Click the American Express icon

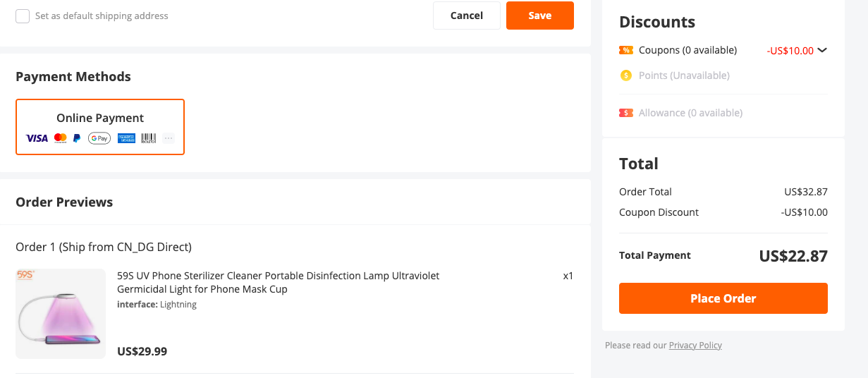(126, 138)
